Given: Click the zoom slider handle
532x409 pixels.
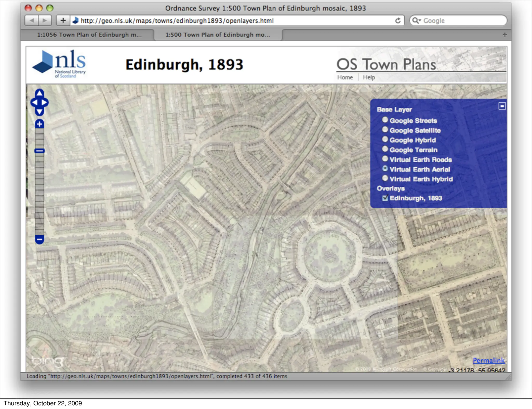Looking at the screenshot, I should [x=39, y=151].
